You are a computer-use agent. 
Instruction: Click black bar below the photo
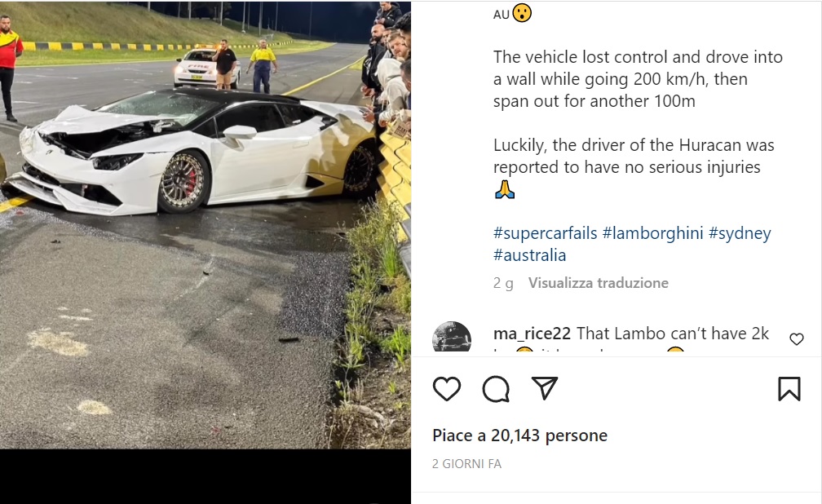click(205, 476)
